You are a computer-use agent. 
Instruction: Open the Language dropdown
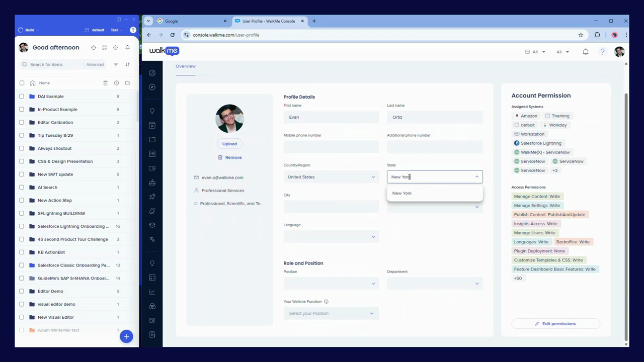pos(331,237)
